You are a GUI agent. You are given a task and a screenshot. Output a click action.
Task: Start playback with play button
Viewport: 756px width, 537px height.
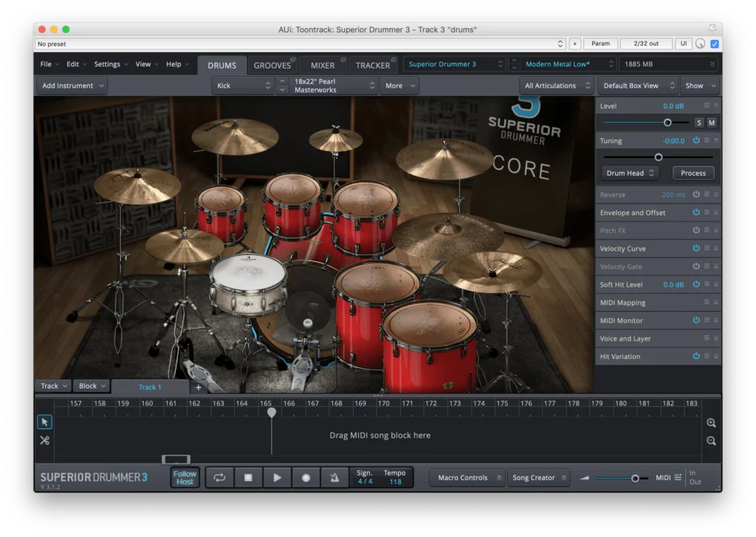[277, 478]
